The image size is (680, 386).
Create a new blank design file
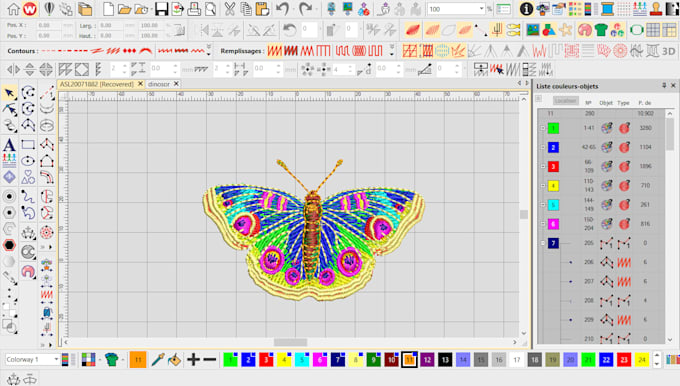click(x=108, y=9)
